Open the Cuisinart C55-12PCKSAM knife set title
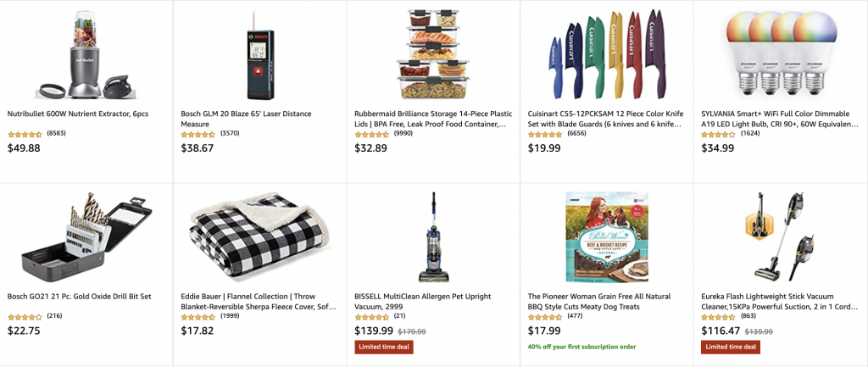The width and height of the screenshot is (868, 367). (x=605, y=119)
